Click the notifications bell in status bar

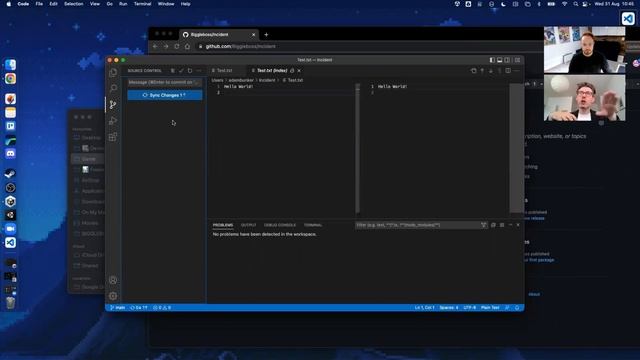tap(517, 308)
